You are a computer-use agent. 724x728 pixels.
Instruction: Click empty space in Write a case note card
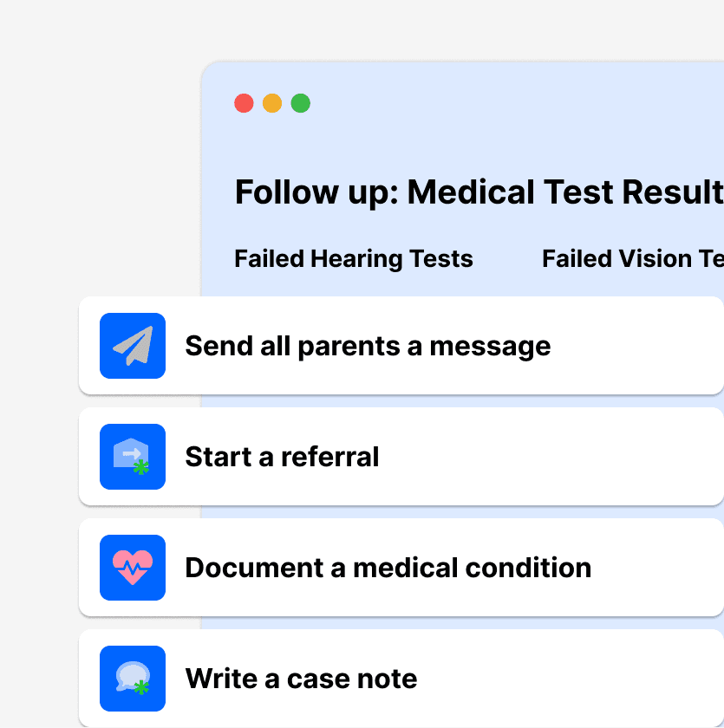571,679
